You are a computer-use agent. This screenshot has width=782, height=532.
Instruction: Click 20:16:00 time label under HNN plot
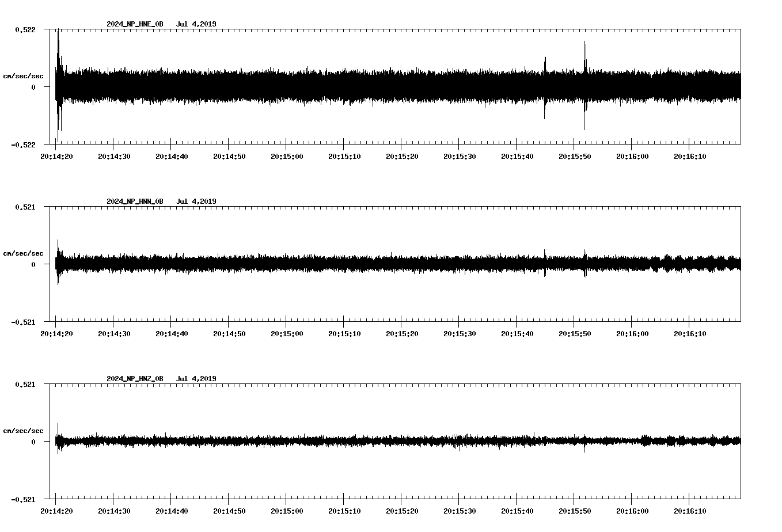point(632,334)
